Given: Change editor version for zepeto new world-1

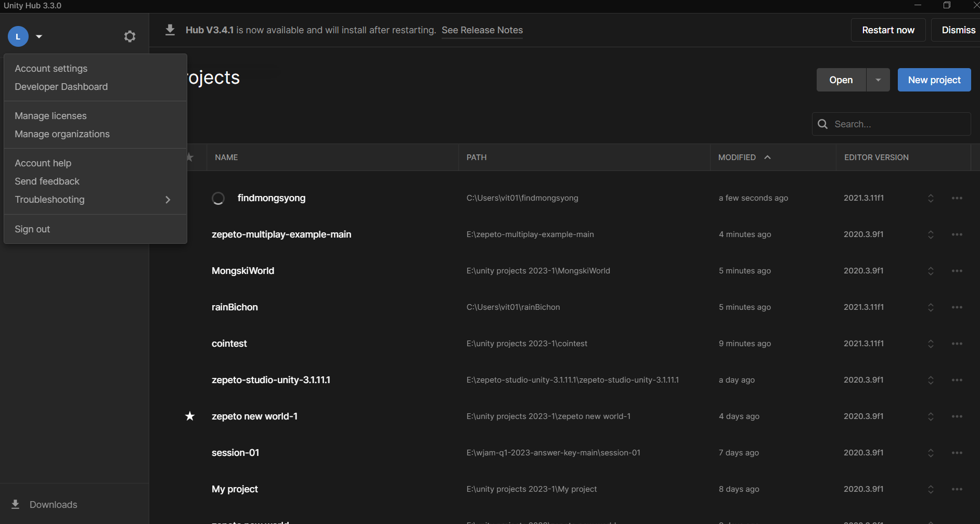Looking at the screenshot, I should pos(931,416).
